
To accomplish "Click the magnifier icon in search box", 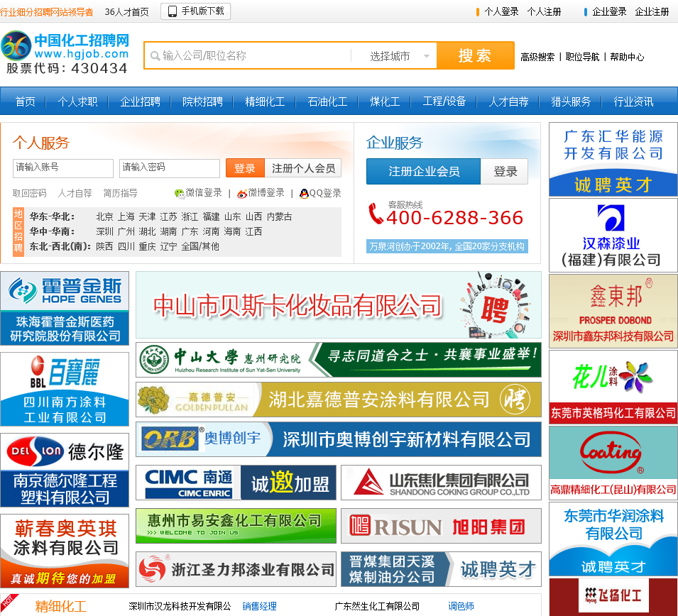I will coord(154,56).
